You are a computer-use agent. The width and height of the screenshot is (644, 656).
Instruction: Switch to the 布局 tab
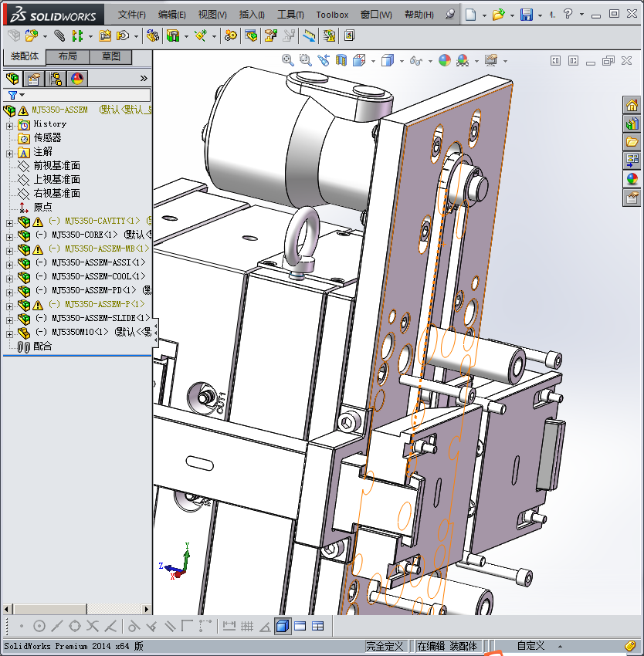click(67, 56)
